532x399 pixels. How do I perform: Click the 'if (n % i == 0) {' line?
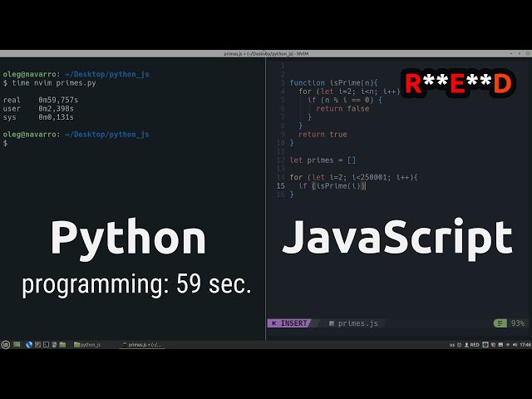tap(345, 100)
